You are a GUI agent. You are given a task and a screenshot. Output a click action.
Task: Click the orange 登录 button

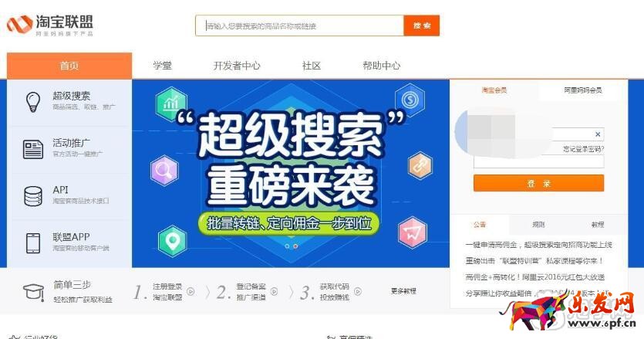pos(538,183)
